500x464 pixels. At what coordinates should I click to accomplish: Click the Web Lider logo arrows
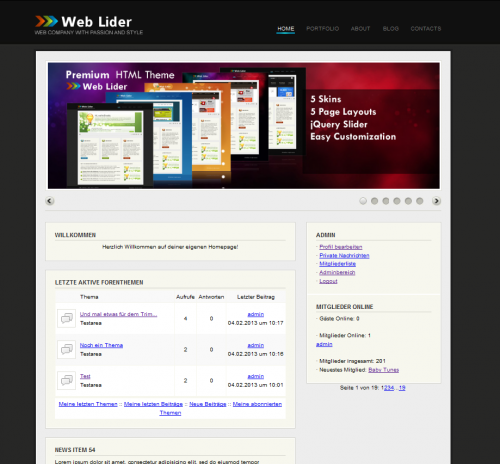click(x=46, y=21)
